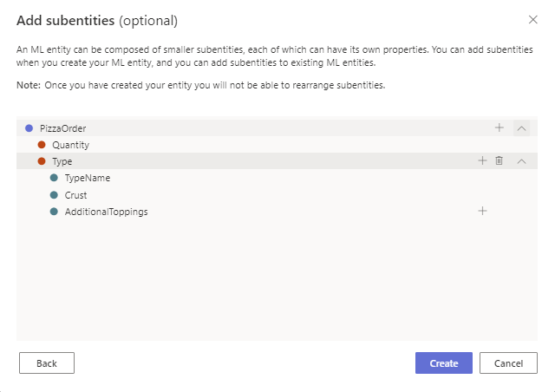Close the Add subentities dialog
This screenshot has height=392, width=555.
click(532, 19)
